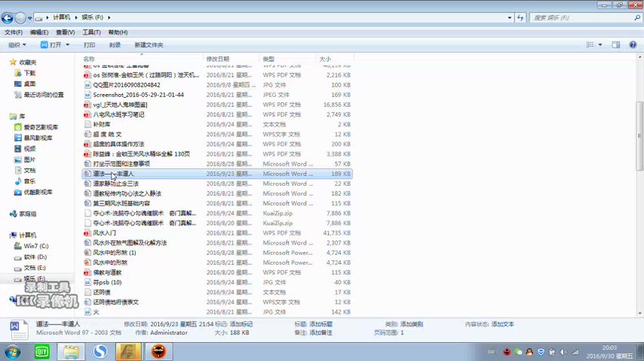Click the Forward navigation arrow button

tap(20, 17)
